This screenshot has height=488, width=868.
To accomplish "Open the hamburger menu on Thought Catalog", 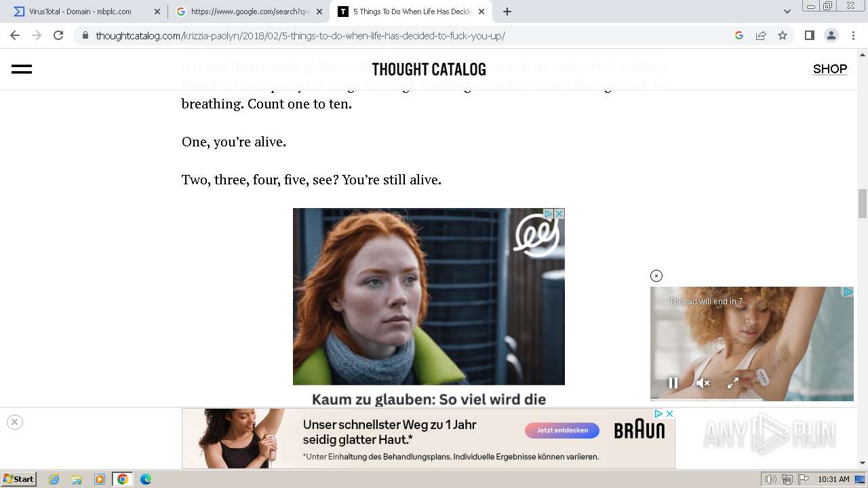I will (x=22, y=69).
